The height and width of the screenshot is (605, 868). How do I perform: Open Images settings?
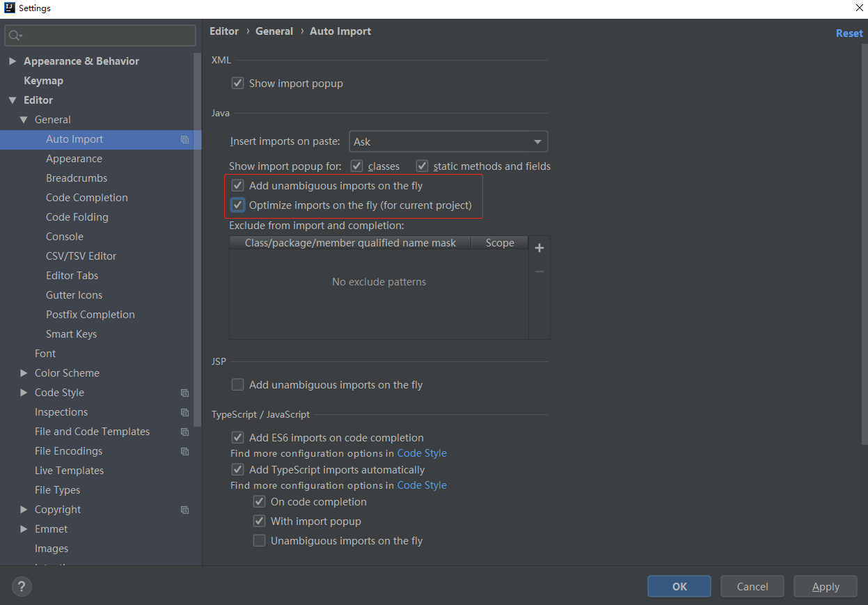tap(52, 549)
